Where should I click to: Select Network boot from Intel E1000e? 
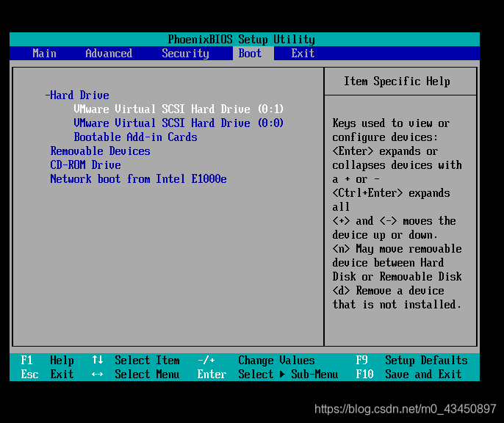point(138,179)
